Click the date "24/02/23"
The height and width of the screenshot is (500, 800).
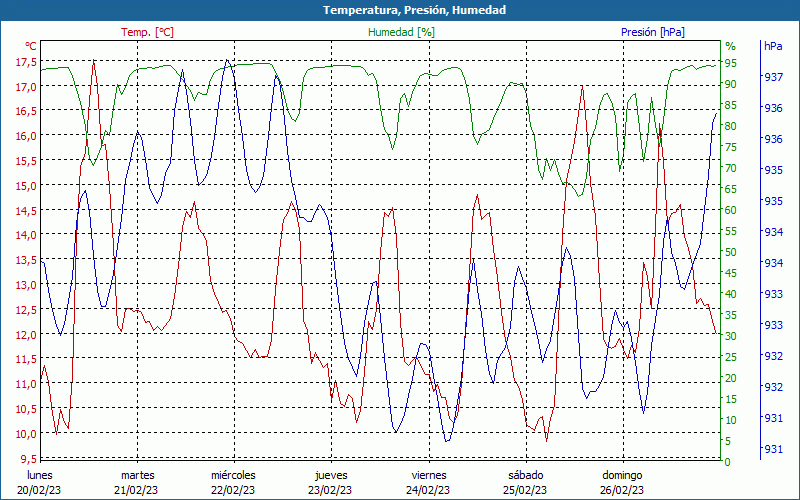pyautogui.click(x=428, y=490)
